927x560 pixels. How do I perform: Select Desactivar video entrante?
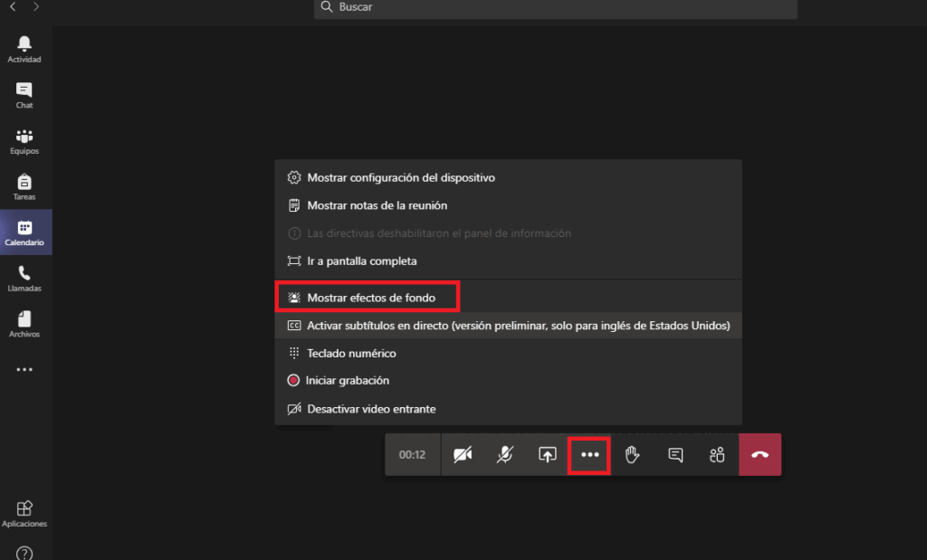371,409
